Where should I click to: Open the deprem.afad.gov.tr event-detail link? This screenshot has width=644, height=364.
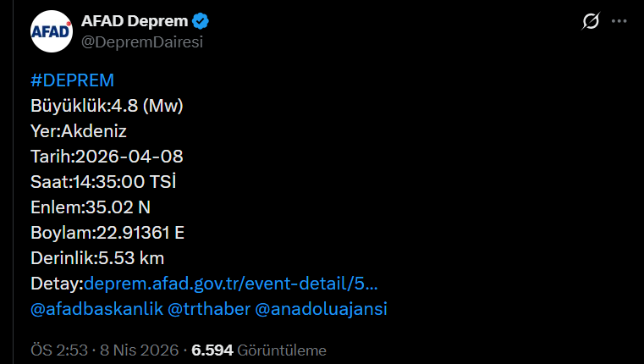click(230, 283)
